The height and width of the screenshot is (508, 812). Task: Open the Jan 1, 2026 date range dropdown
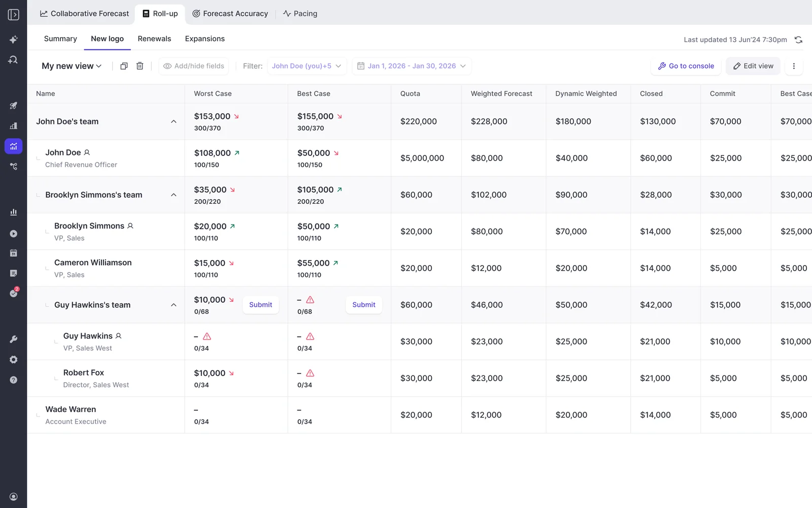click(412, 66)
